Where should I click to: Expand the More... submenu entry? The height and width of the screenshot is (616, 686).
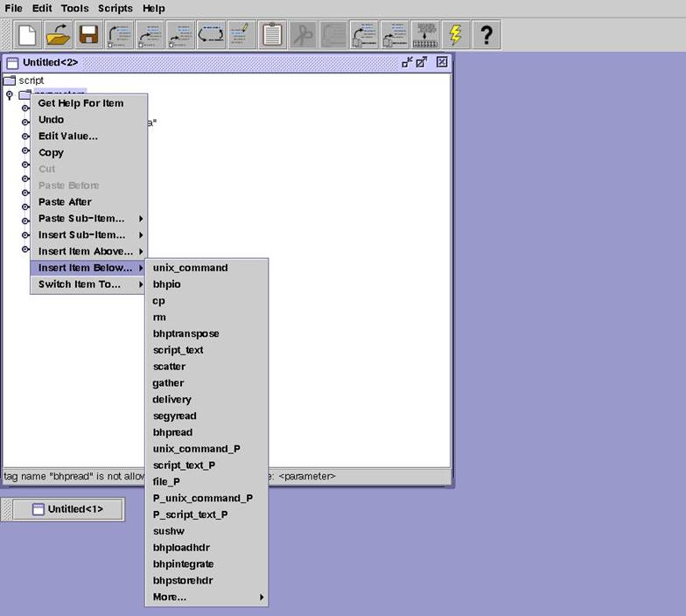[206, 597]
